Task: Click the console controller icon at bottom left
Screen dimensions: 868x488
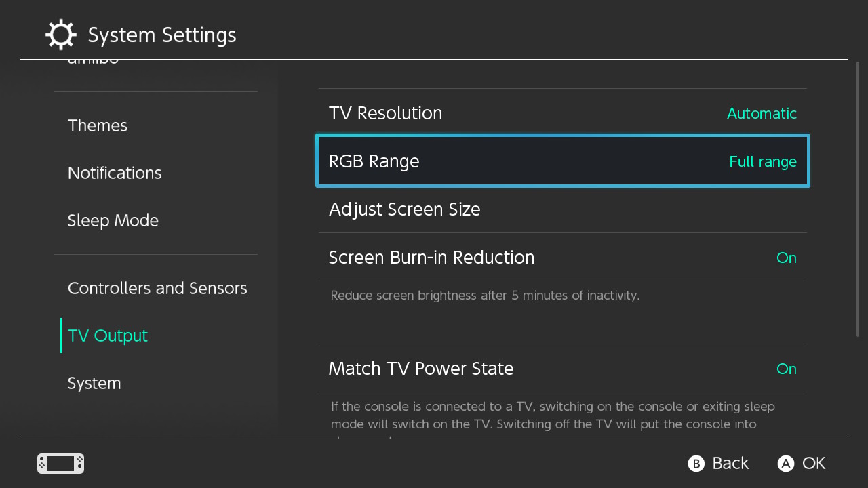Action: coord(60,464)
